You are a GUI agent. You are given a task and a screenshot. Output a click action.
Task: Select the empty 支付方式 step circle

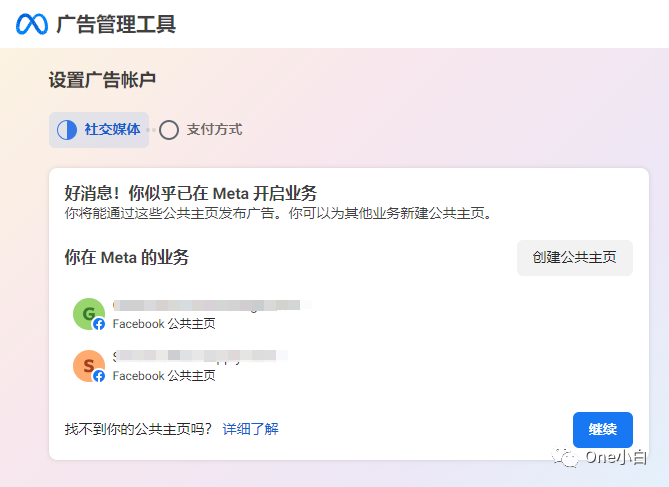pos(169,130)
